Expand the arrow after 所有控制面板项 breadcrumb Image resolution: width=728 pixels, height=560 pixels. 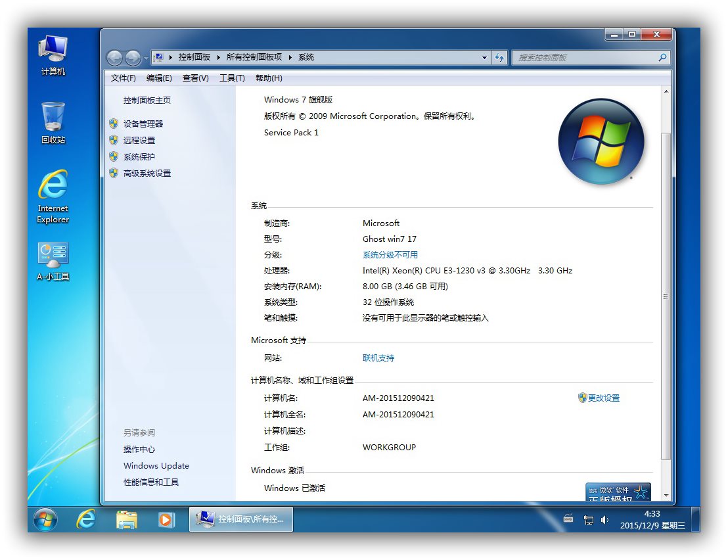(290, 57)
